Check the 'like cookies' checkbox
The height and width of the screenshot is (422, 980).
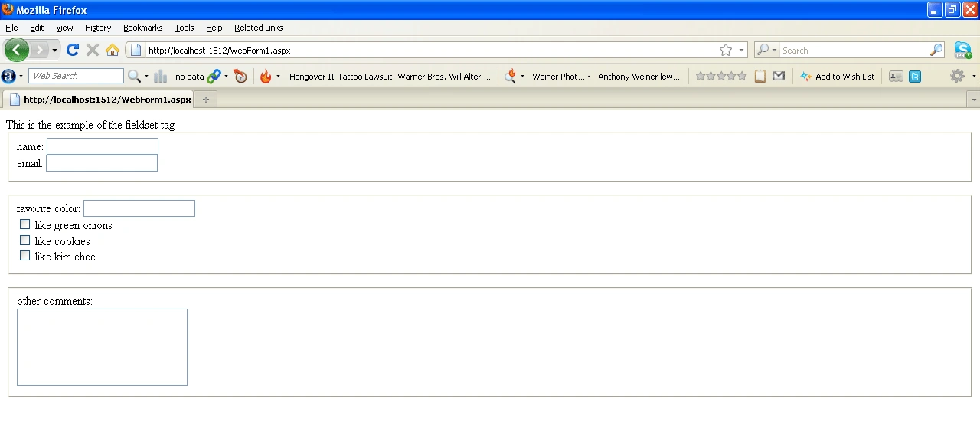(24, 240)
